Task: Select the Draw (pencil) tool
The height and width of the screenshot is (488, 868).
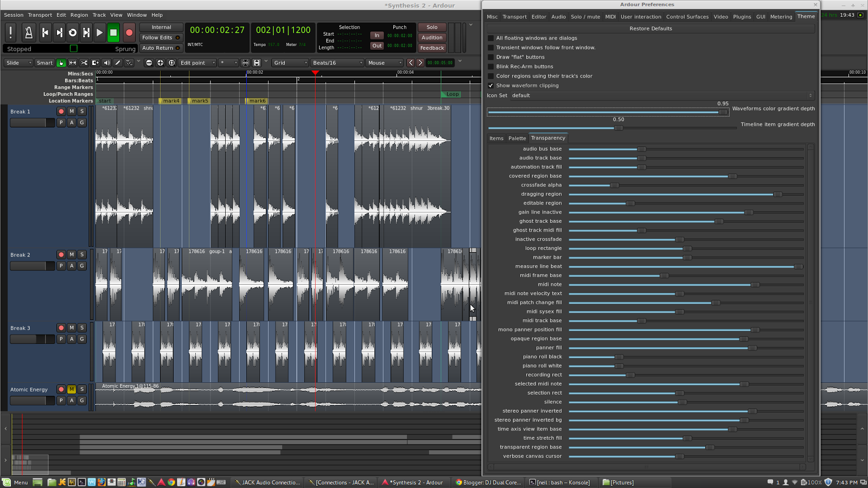Action: tap(118, 63)
